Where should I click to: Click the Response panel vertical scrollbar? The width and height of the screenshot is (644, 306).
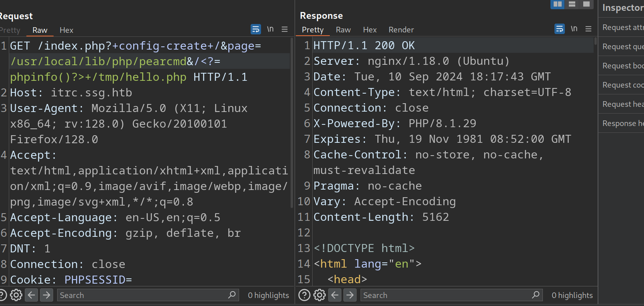(x=596, y=41)
